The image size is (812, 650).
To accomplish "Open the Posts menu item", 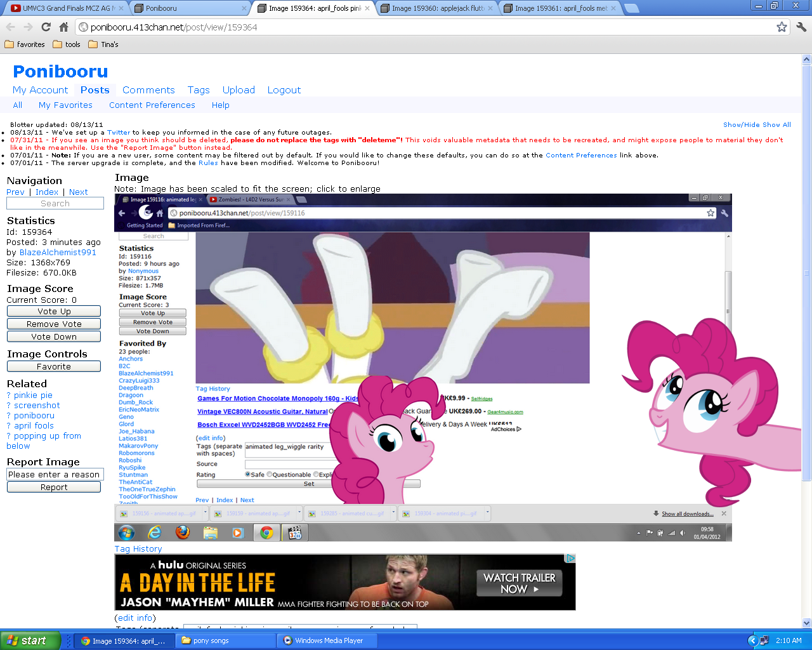I will [x=95, y=90].
